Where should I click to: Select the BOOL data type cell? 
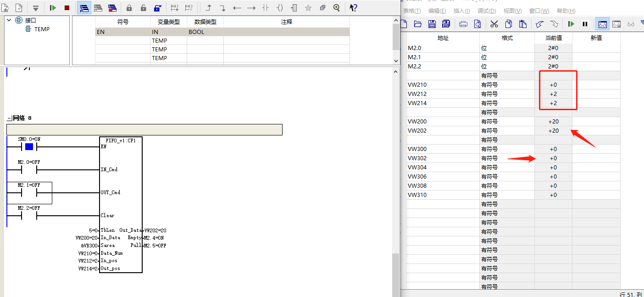[x=205, y=32]
